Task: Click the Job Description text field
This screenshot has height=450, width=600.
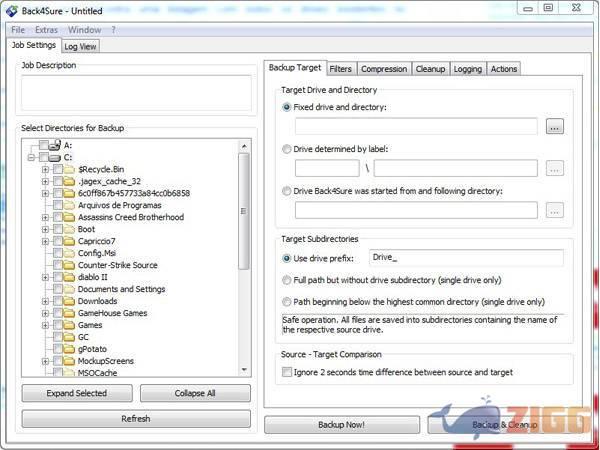Action: (x=136, y=93)
